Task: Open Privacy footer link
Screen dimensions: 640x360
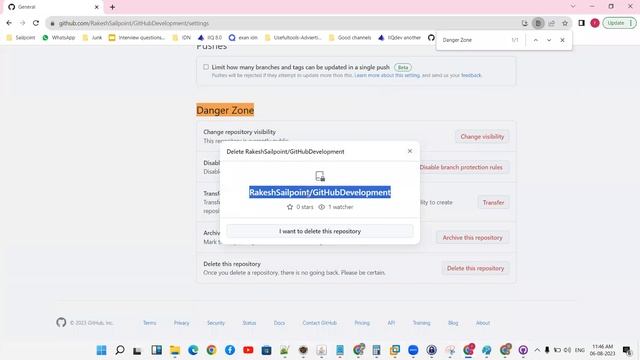Action: (182, 323)
